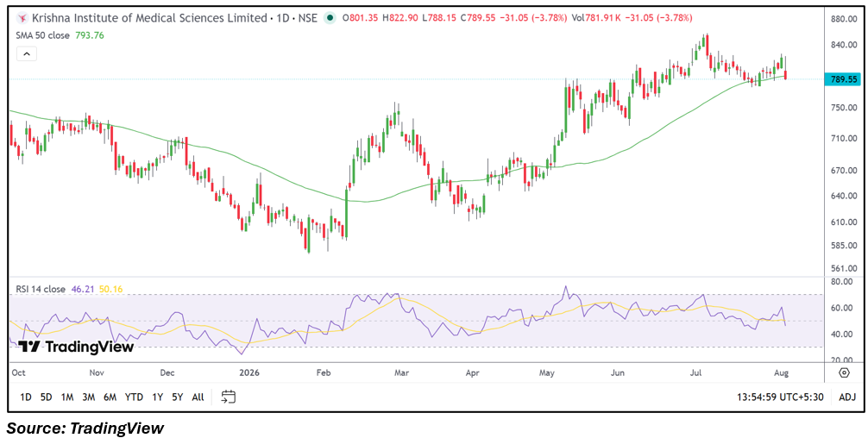
Task: Click the May label on time axis
Action: [546, 372]
